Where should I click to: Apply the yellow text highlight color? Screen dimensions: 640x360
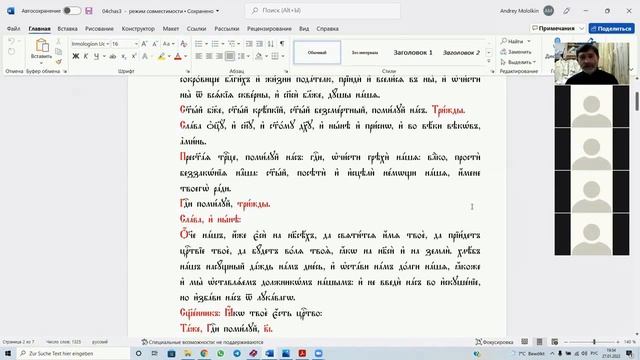click(162, 56)
